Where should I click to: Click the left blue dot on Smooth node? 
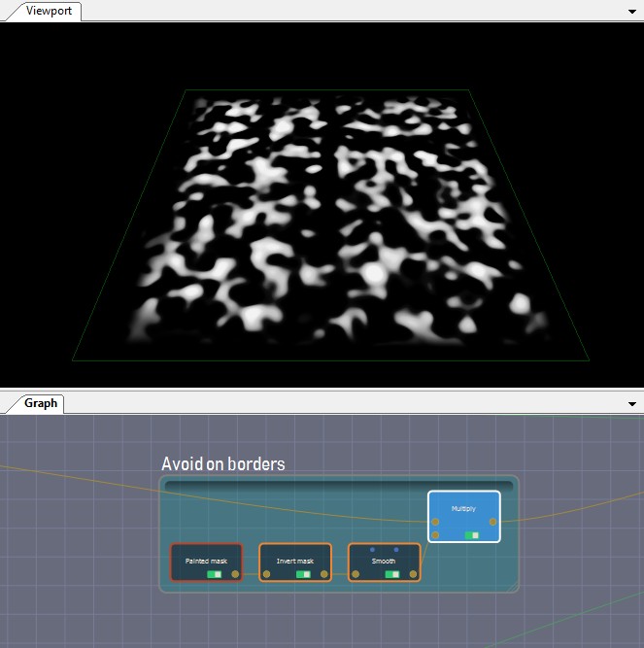[x=373, y=550]
